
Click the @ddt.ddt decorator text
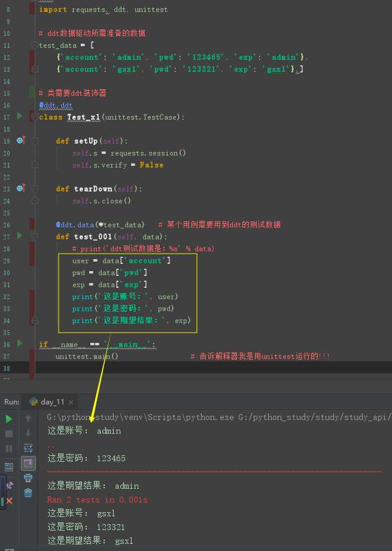[56, 105]
